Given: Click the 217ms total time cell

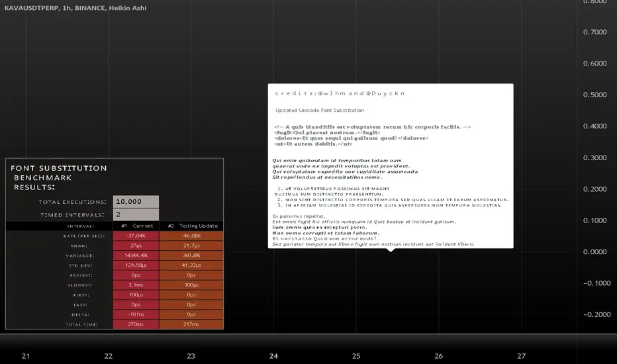Looking at the screenshot, I should point(191,324).
